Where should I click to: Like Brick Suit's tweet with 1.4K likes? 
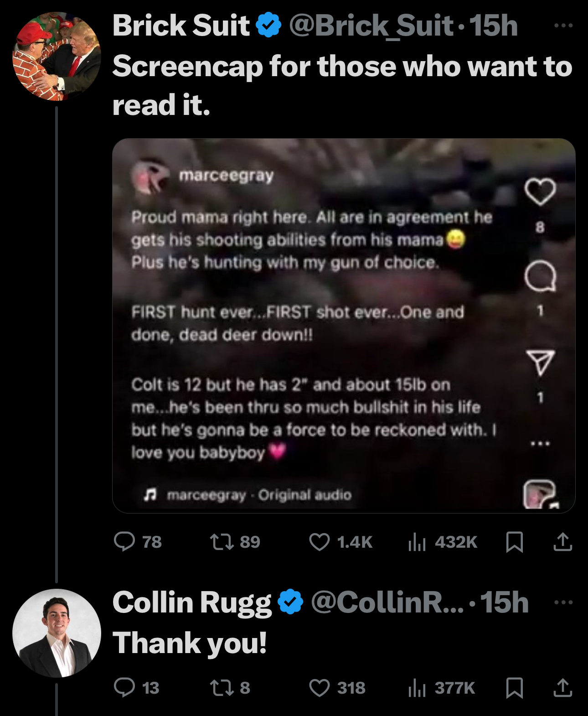pyautogui.click(x=319, y=542)
